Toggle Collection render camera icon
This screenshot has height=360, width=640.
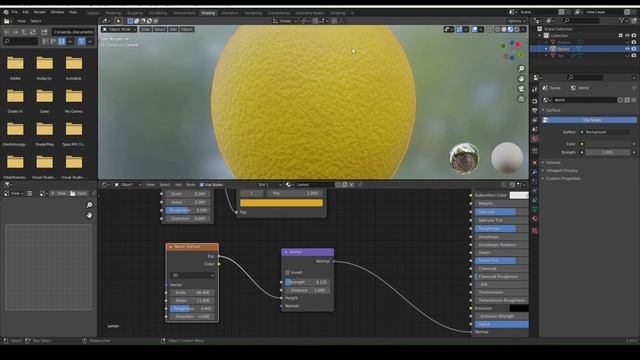[633, 36]
